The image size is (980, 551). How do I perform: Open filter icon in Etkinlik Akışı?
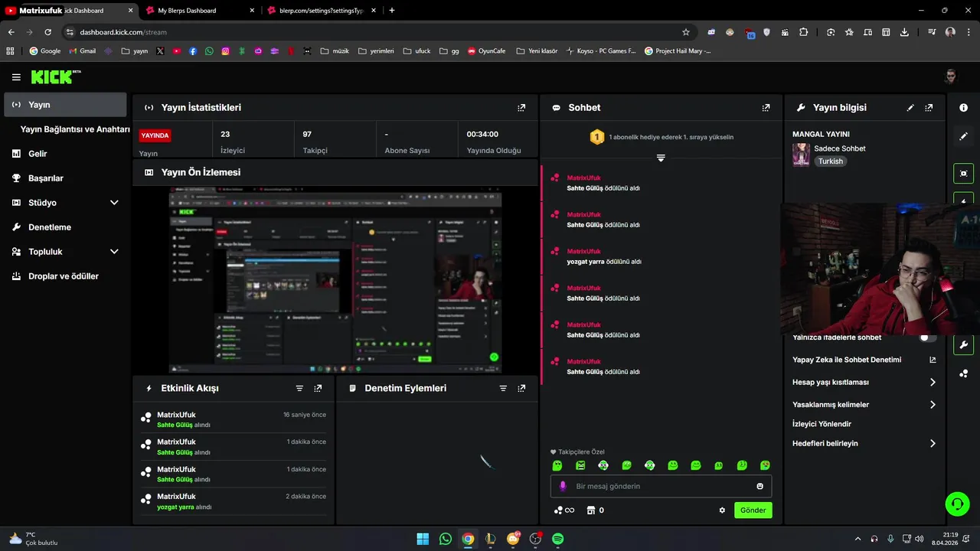tap(299, 388)
